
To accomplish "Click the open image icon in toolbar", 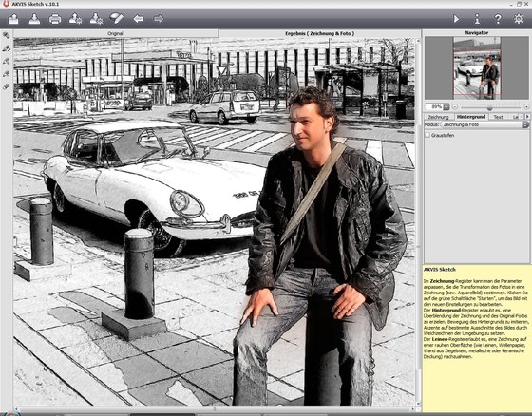I will point(13,19).
